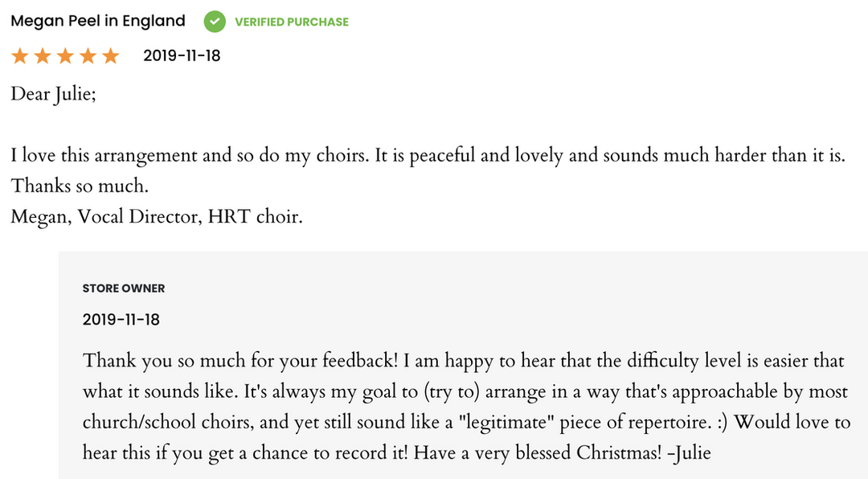Click the date under STORE OWNER
The height and width of the screenshot is (479, 868).
(x=121, y=320)
